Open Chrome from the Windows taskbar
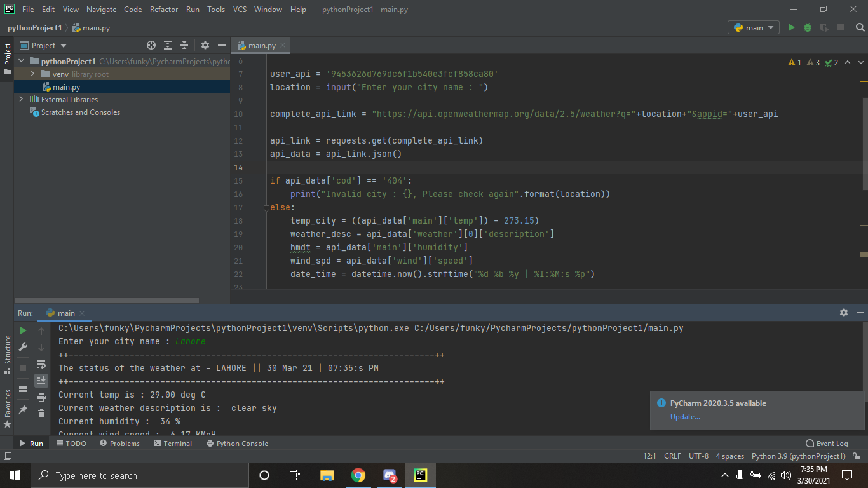Screen dimensions: 868x488 [358, 475]
